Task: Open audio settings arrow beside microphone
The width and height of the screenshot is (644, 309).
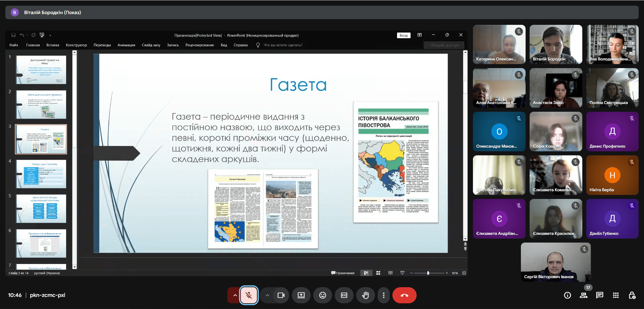Action: pyautogui.click(x=235, y=295)
